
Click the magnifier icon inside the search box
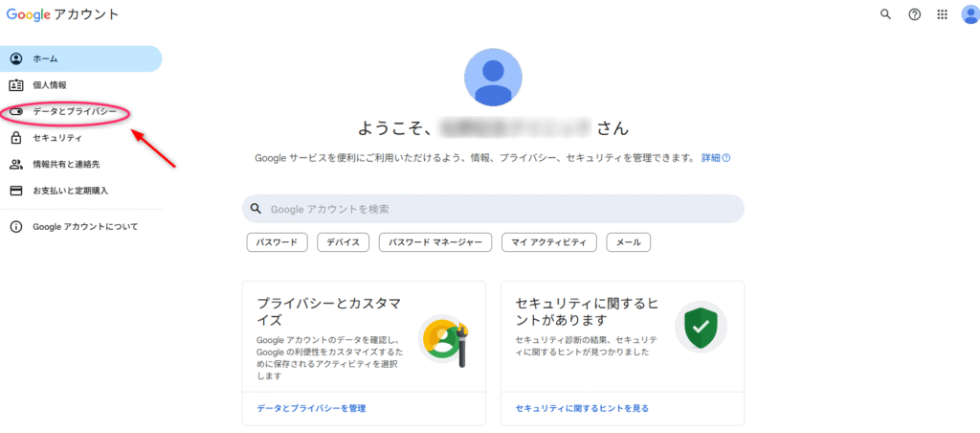pyautogui.click(x=255, y=209)
